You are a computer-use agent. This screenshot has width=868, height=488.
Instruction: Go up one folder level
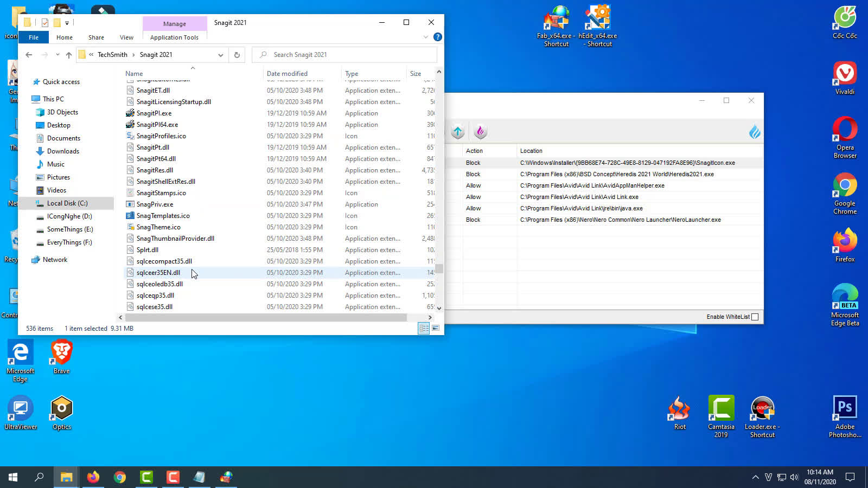(x=69, y=55)
